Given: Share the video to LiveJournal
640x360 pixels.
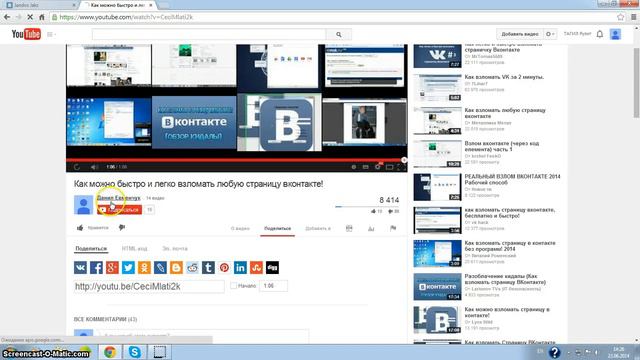Looking at the screenshot, I should pos(160,268).
